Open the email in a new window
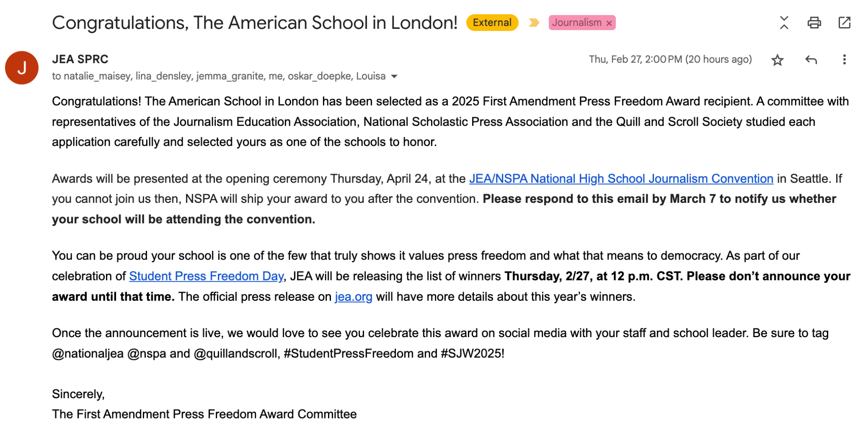The image size is (868, 435). pyautogui.click(x=844, y=22)
